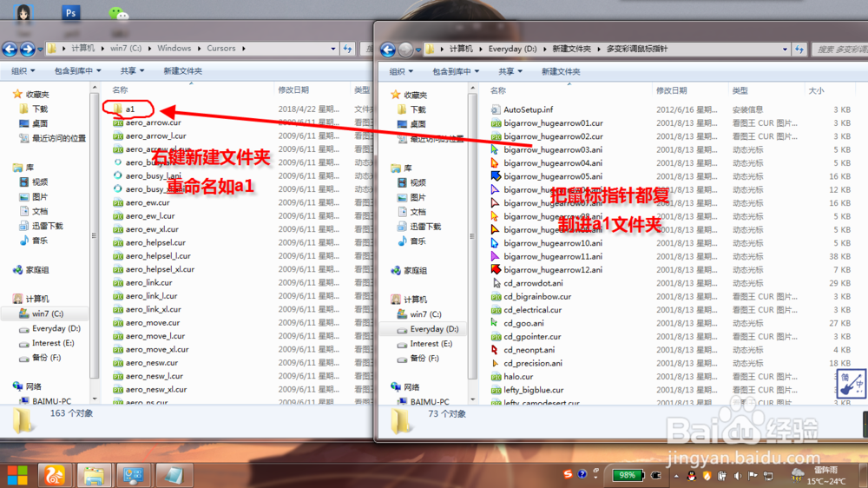Click refresh icon beside the right address bar
Image resolution: width=868 pixels, height=488 pixels.
click(x=799, y=49)
